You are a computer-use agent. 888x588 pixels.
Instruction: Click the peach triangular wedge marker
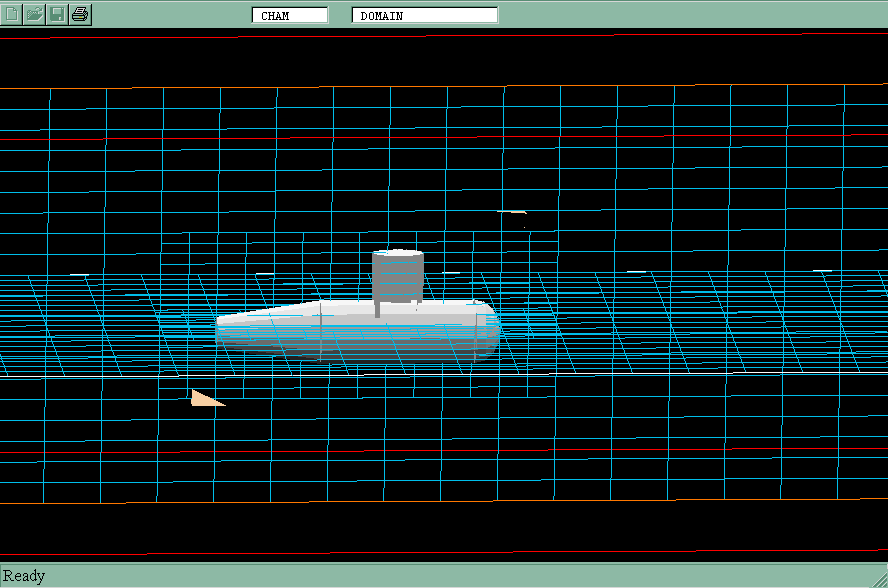point(204,399)
